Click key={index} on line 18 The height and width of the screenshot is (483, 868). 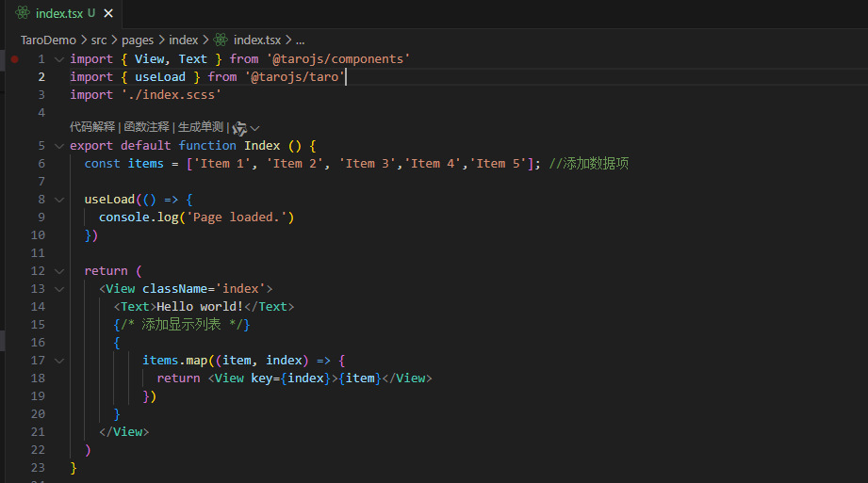coord(290,378)
